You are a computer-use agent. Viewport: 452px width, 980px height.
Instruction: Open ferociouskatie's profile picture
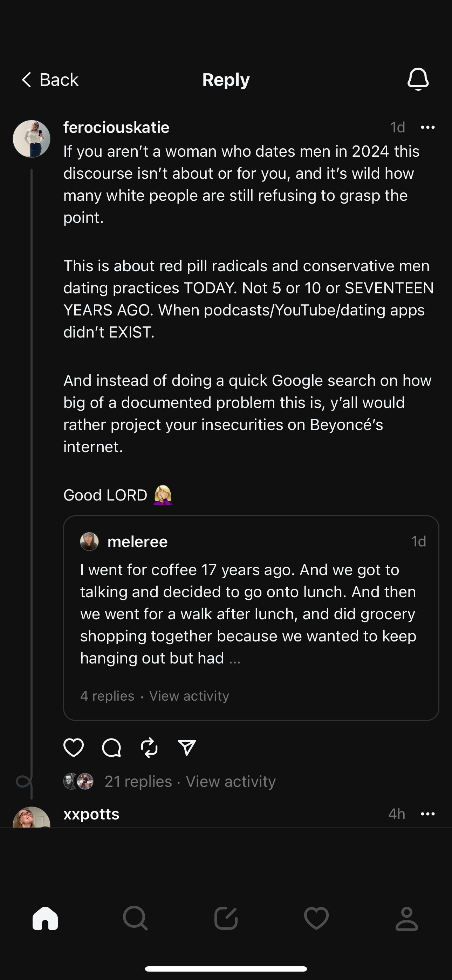[32, 139]
